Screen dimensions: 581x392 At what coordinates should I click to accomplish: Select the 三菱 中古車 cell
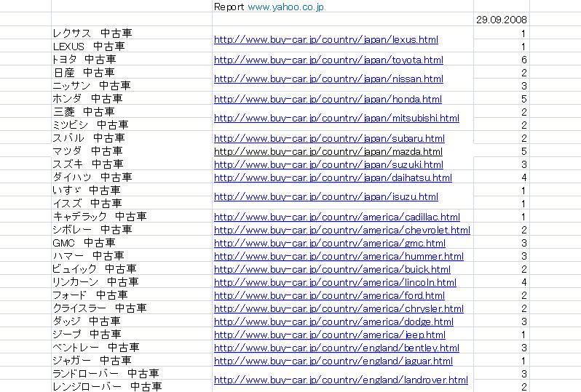[x=132, y=112]
